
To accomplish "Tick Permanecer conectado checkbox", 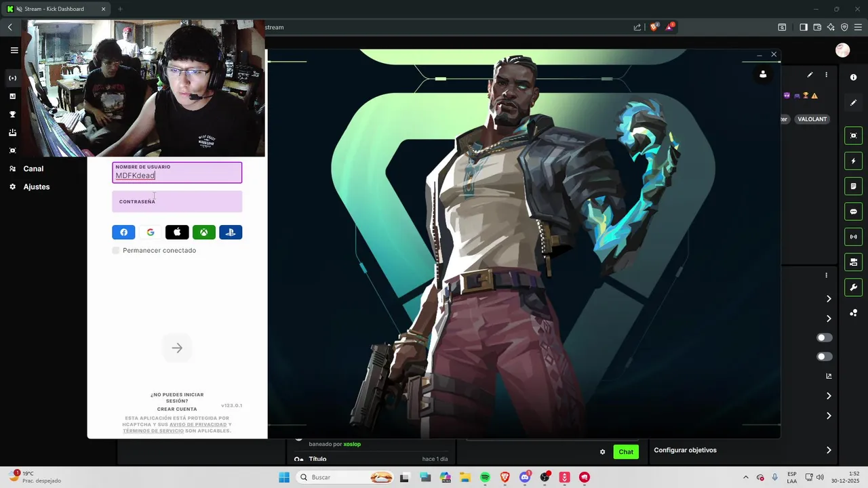I will tap(116, 251).
